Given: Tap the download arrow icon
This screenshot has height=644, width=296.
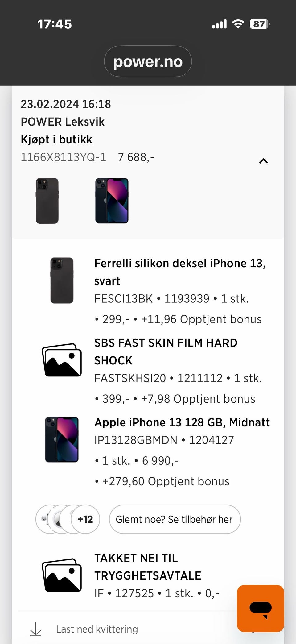Looking at the screenshot, I should (x=36, y=629).
